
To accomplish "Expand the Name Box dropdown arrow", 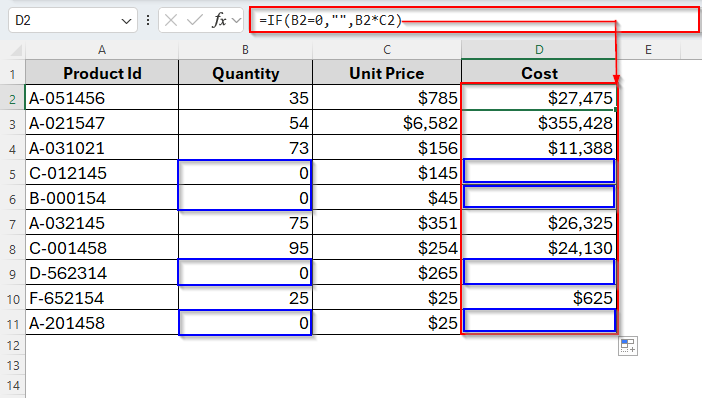I will [x=126, y=21].
